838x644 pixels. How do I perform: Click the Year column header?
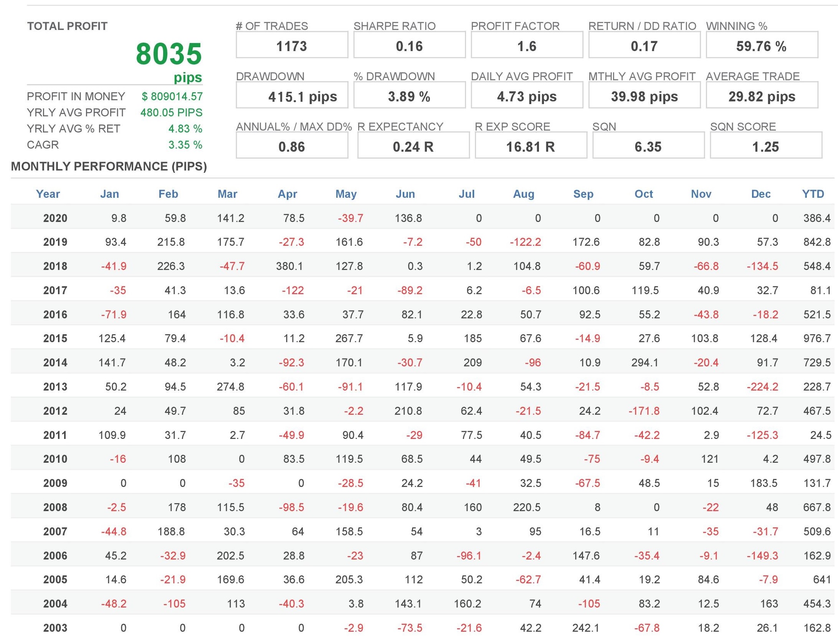[48, 194]
